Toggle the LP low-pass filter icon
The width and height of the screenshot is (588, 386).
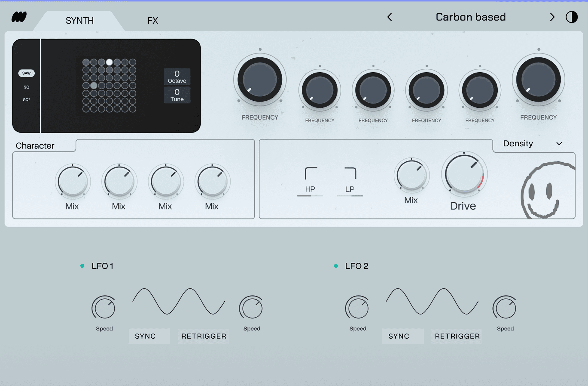[x=350, y=173]
